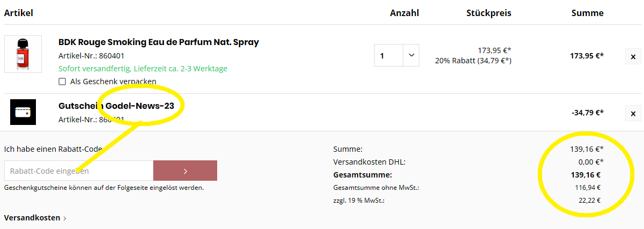
Task: Select the Summe column header
Action: 587,13
